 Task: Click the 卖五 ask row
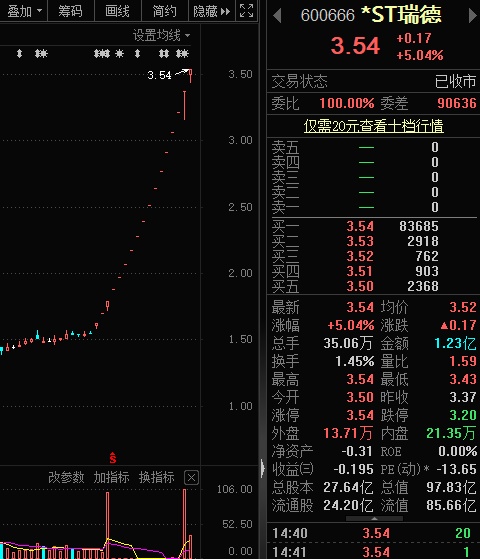[x=373, y=147]
